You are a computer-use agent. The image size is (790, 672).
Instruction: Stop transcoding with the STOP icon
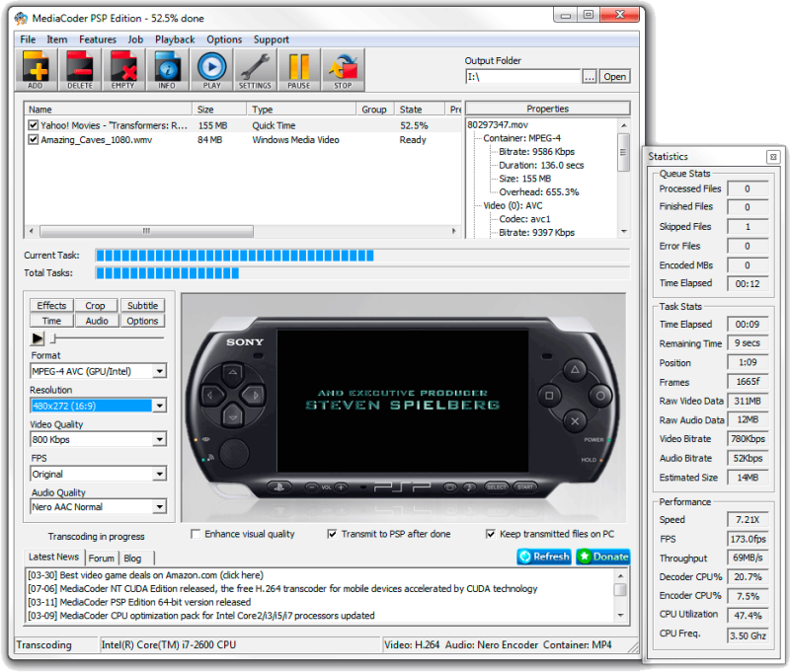click(342, 69)
